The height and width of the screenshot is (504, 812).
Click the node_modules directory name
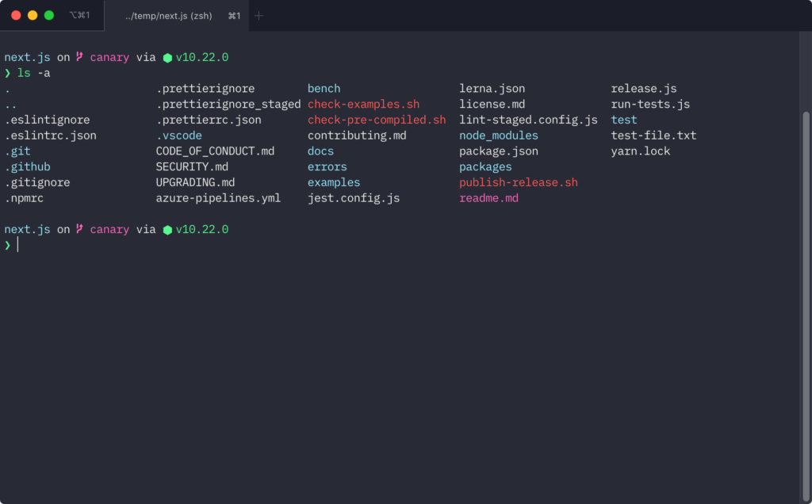[x=498, y=136]
